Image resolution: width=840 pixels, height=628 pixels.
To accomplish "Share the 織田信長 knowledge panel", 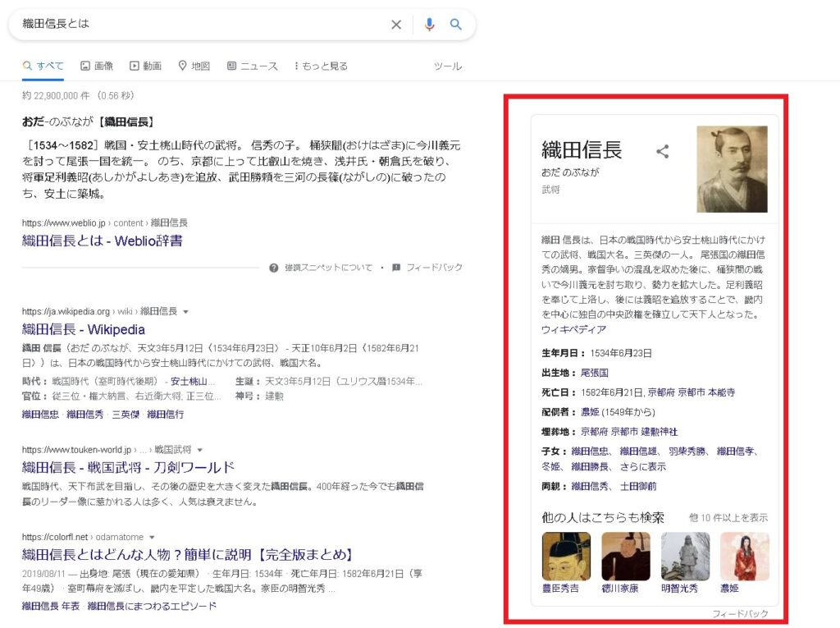I will pyautogui.click(x=663, y=151).
